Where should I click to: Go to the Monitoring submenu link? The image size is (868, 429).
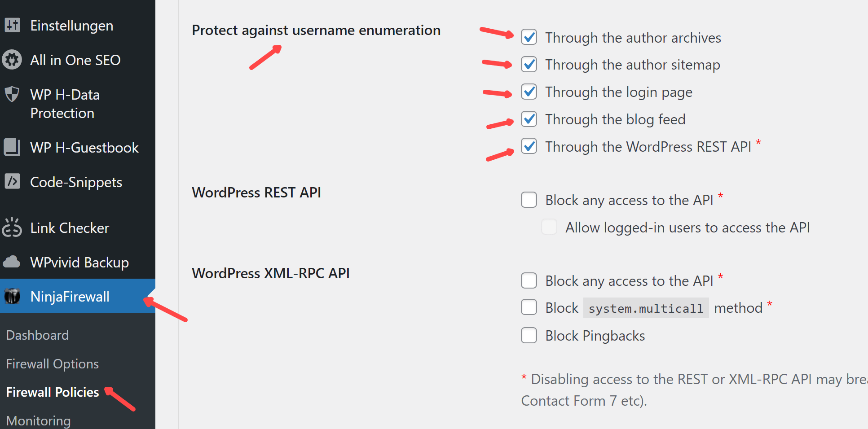[x=39, y=421]
